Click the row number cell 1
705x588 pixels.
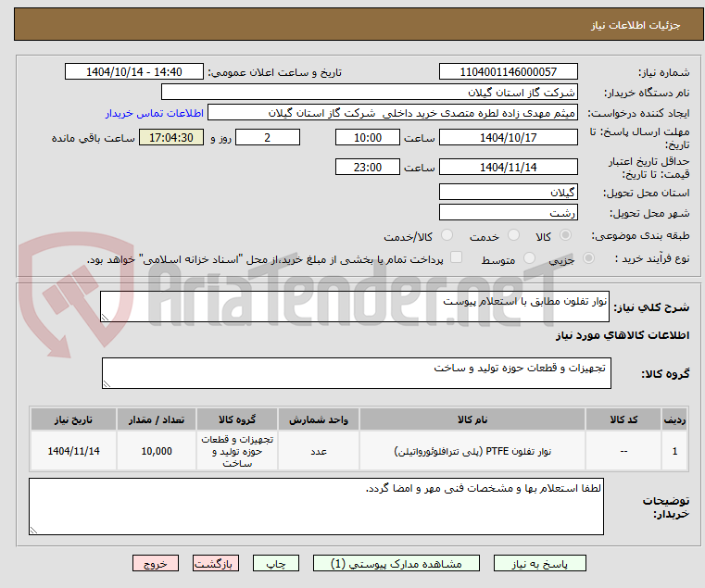(x=674, y=451)
